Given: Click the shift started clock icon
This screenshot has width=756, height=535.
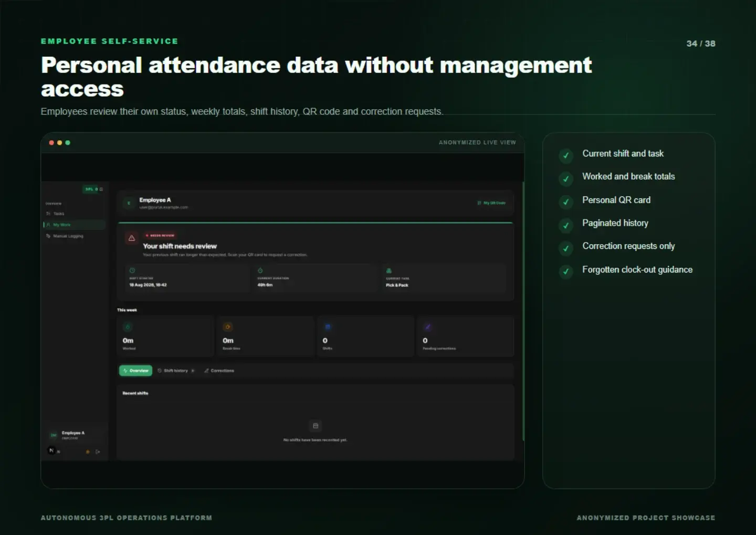Looking at the screenshot, I should [x=132, y=270].
